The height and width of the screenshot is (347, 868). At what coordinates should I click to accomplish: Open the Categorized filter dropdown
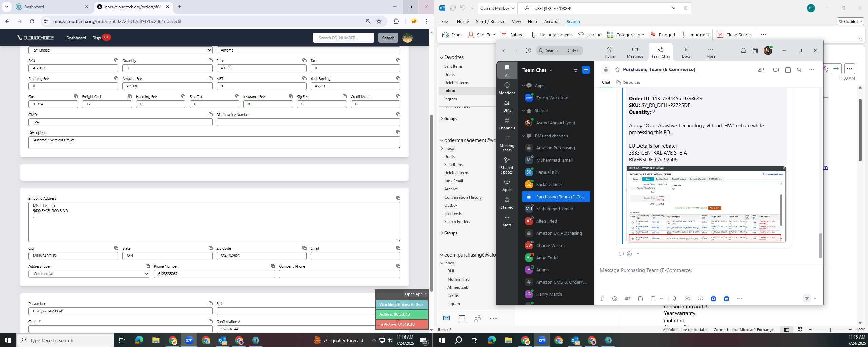pos(626,35)
